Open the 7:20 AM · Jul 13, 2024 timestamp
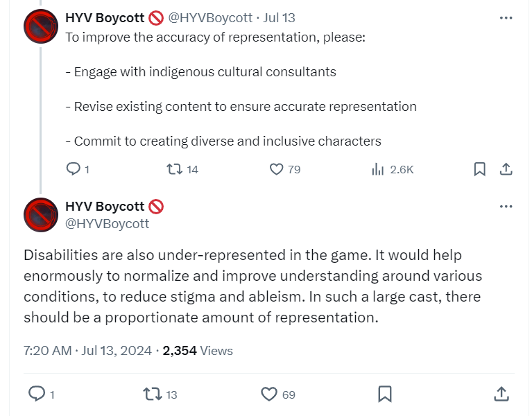This screenshot has height=416, width=532. pos(87,351)
